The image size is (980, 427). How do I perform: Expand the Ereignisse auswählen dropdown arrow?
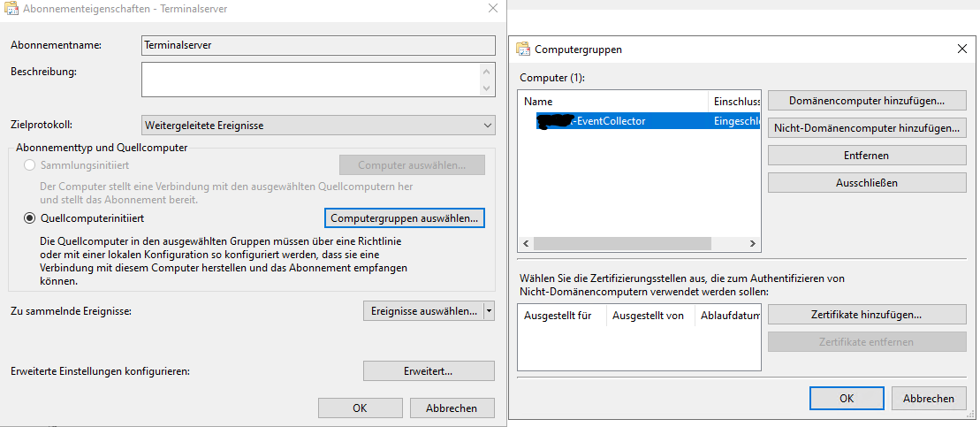(490, 310)
